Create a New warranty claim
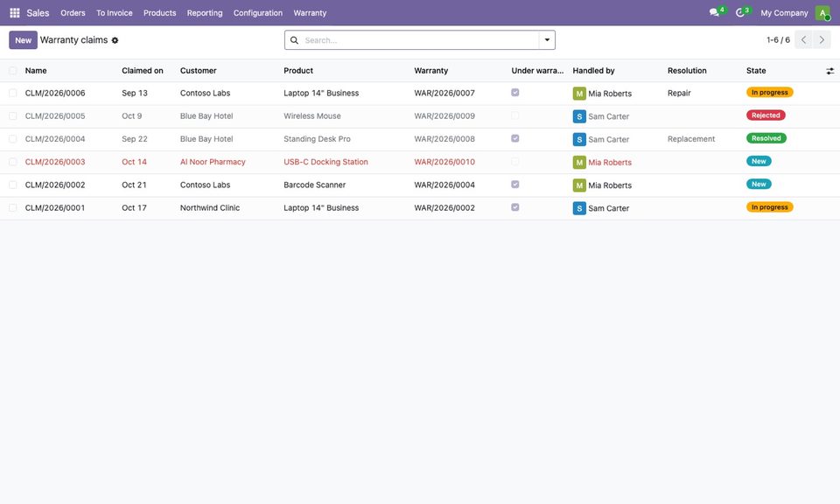840x504 pixels. [x=23, y=40]
